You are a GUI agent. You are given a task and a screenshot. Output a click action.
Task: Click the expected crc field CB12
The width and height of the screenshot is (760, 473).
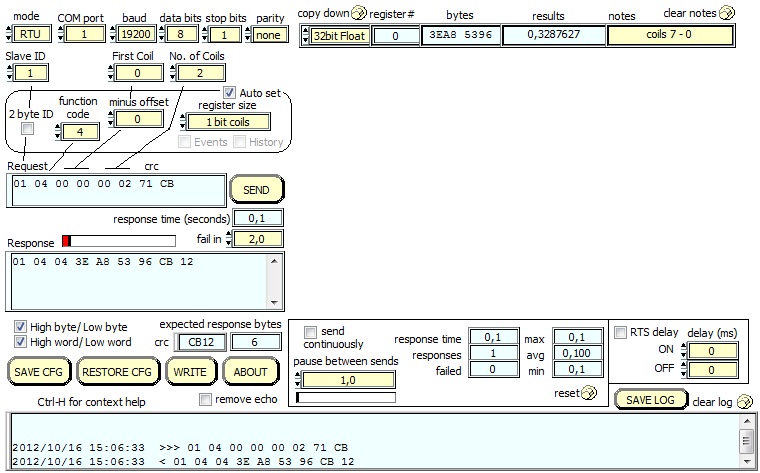point(201,342)
